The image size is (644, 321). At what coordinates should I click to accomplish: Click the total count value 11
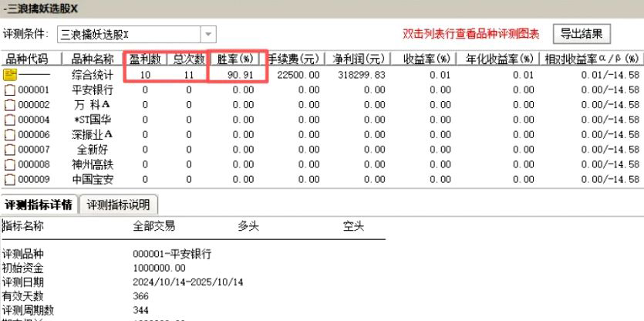(x=188, y=75)
